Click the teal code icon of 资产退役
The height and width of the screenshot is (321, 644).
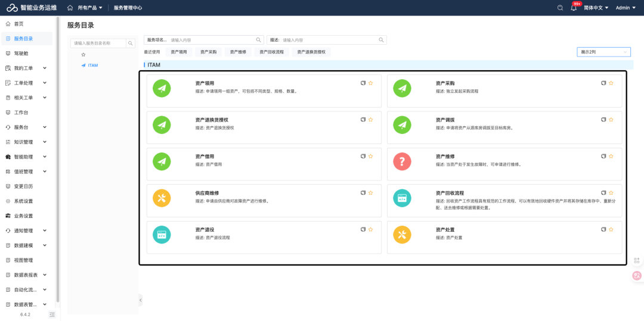point(162,235)
